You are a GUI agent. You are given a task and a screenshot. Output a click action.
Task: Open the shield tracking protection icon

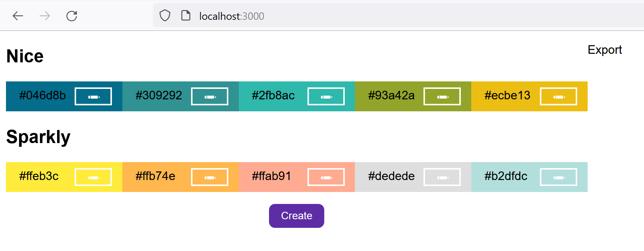click(x=165, y=16)
